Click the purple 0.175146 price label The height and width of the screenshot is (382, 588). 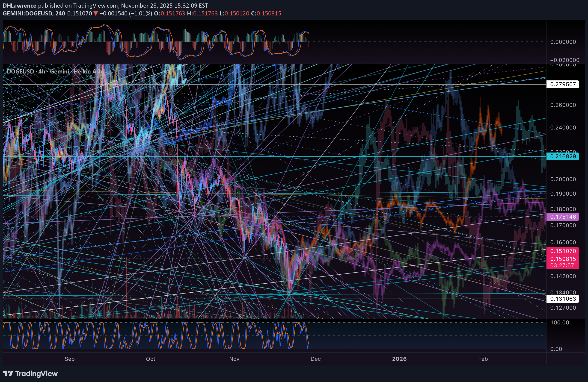coord(563,217)
